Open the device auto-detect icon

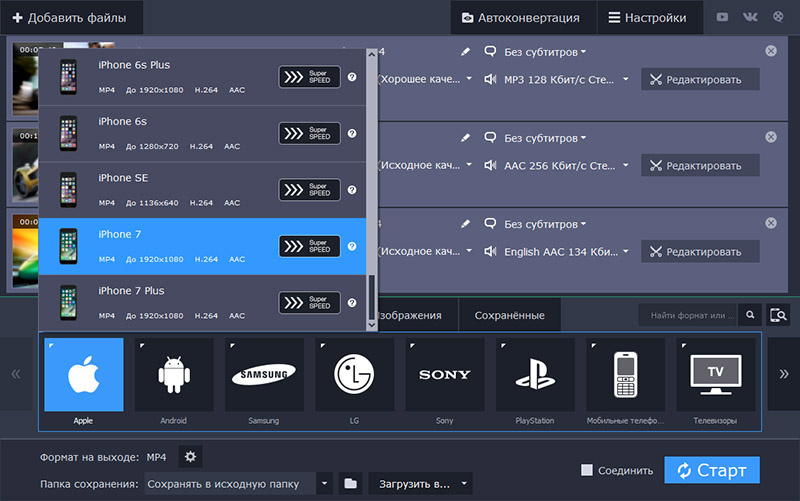click(x=778, y=316)
